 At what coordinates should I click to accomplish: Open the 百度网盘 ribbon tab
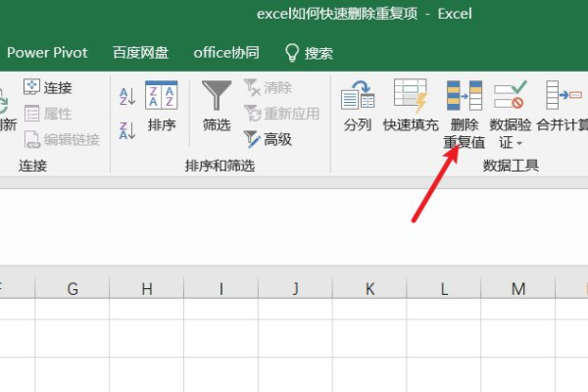tap(140, 53)
